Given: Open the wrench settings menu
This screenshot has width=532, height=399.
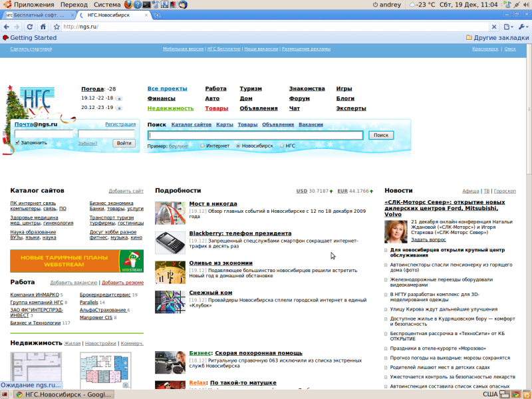Looking at the screenshot, I should pos(522,27).
